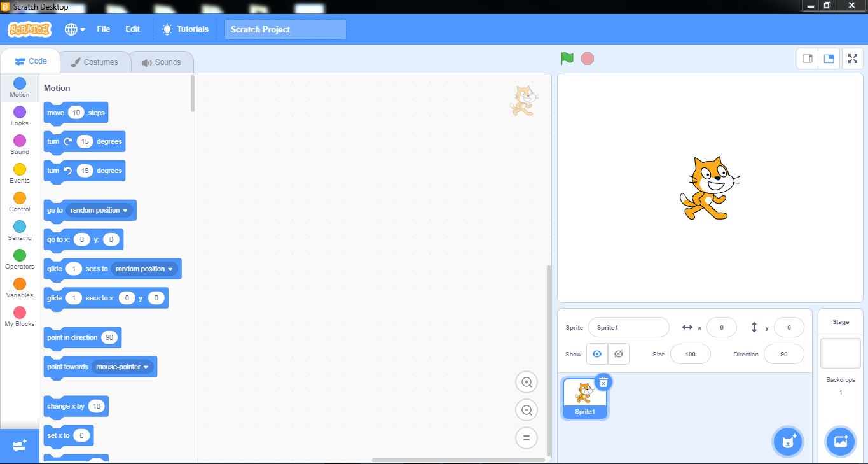868x464 pixels.
Task: Select the My Blocks category
Action: pyautogui.click(x=20, y=317)
